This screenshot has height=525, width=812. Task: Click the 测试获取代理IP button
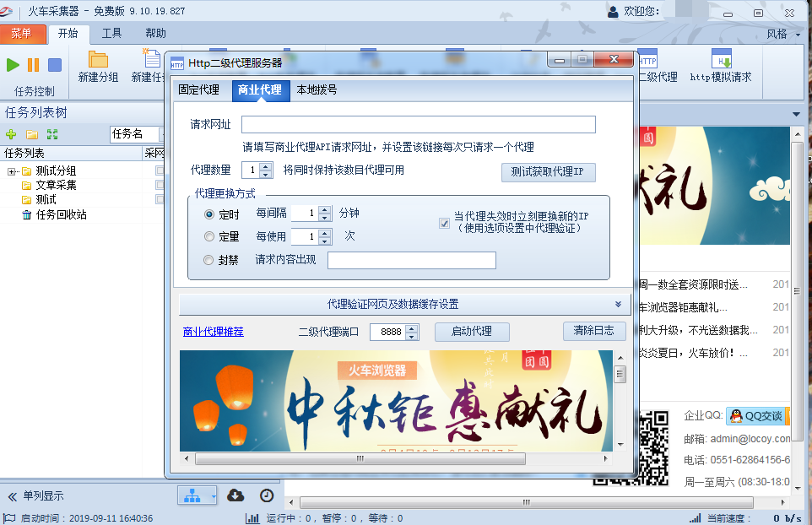pyautogui.click(x=549, y=173)
